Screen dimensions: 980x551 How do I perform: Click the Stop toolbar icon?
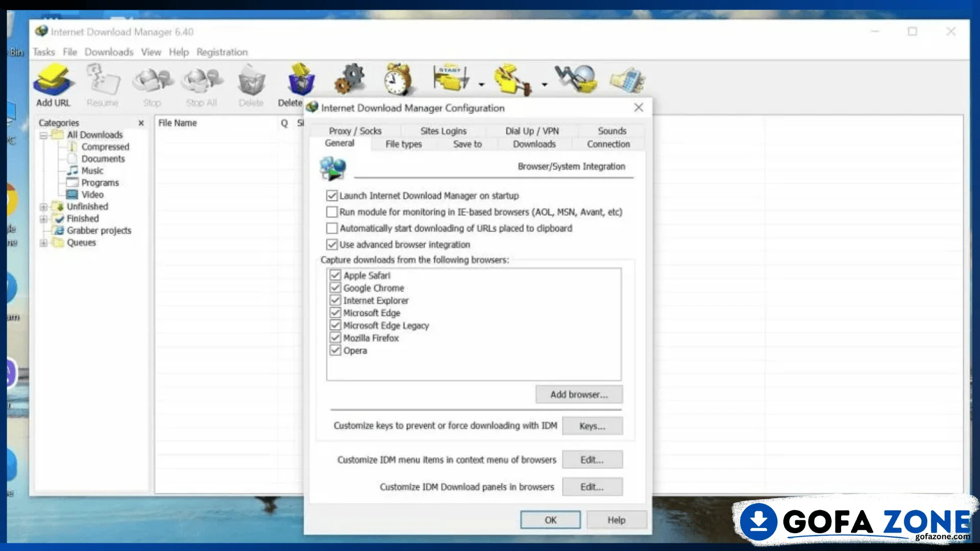(x=152, y=80)
